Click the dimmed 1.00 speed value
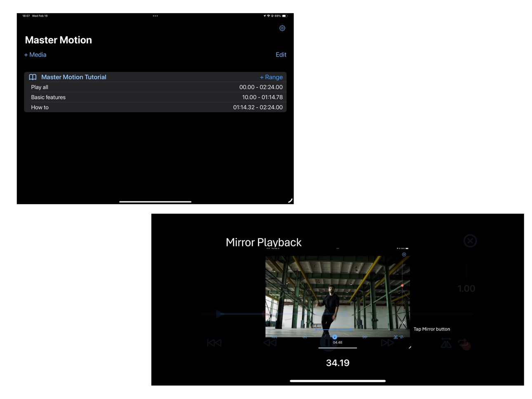532x399 pixels. [466, 288]
